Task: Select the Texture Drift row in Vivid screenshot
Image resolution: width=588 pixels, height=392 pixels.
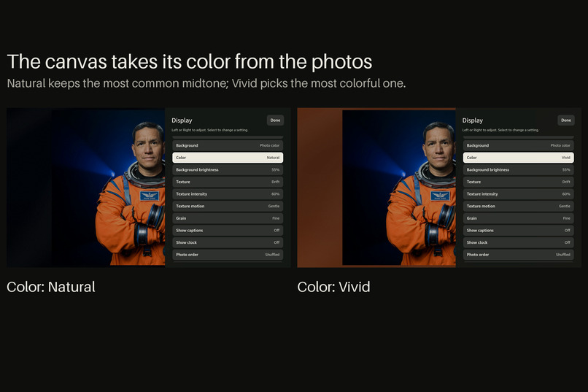Action: [x=518, y=182]
